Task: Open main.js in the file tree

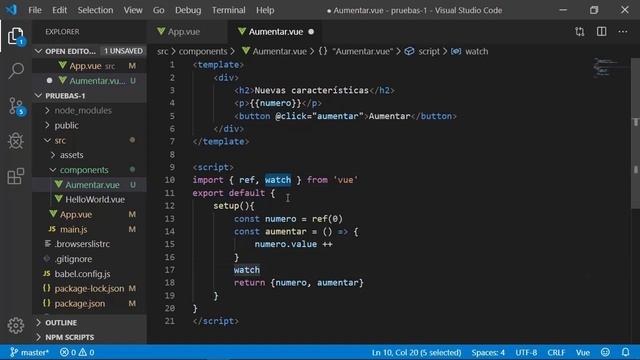Action: (89, 229)
